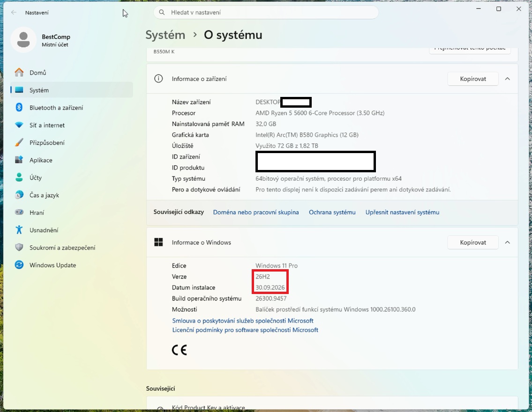This screenshot has width=532, height=412.
Task: Open Doména nebo pracovní skupina link
Action: (256, 212)
